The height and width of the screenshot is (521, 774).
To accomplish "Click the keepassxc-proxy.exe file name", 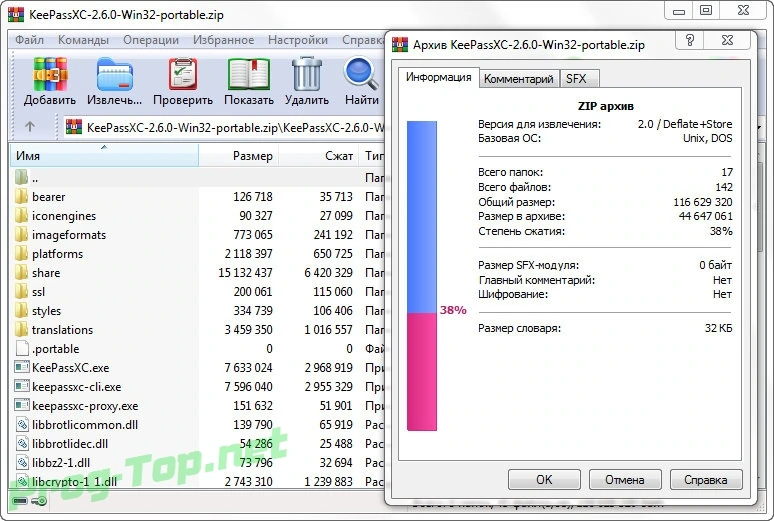I will click(85, 406).
